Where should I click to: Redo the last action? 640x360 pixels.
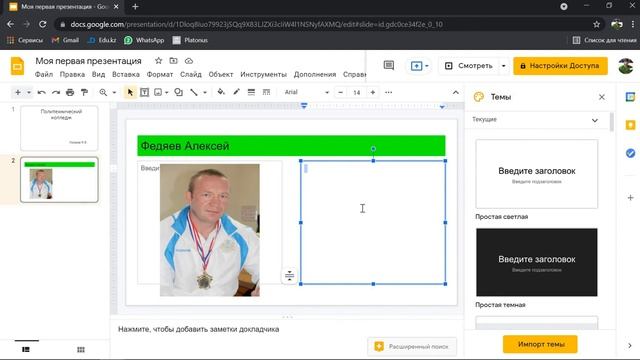click(56, 92)
